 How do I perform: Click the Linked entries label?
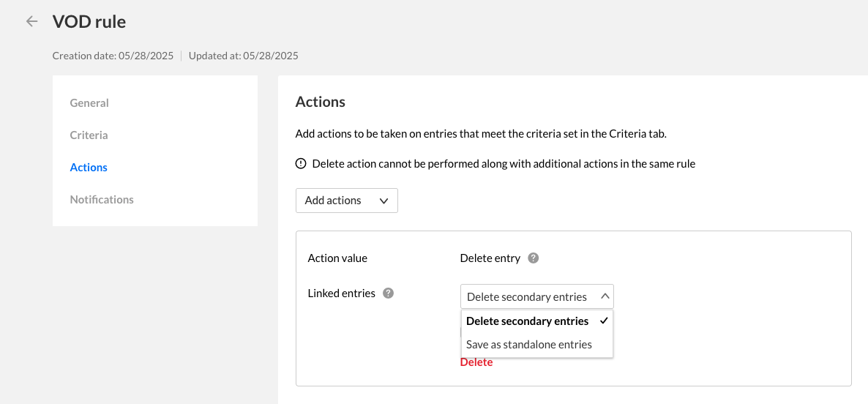[x=341, y=293]
